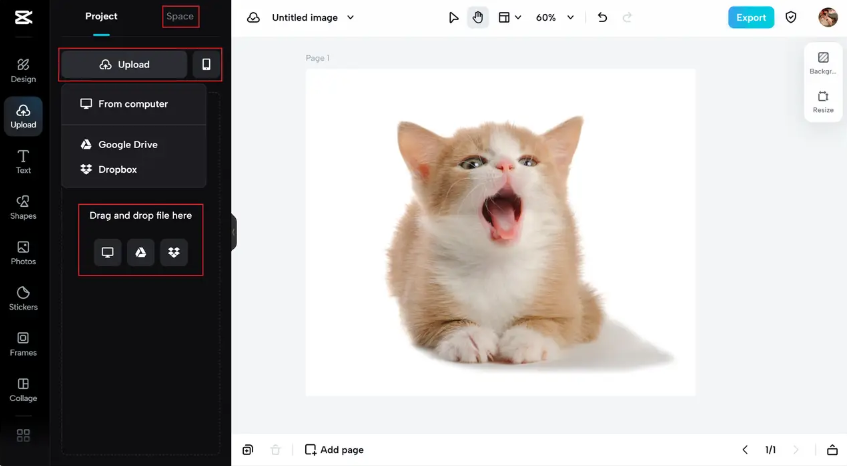
Task: Click the cloud save status icon
Action: (x=253, y=17)
